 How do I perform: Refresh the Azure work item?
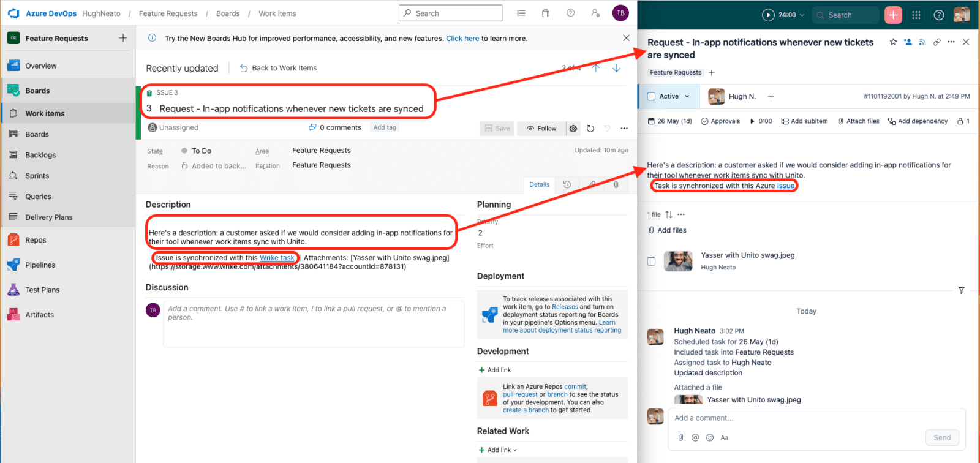coord(590,129)
